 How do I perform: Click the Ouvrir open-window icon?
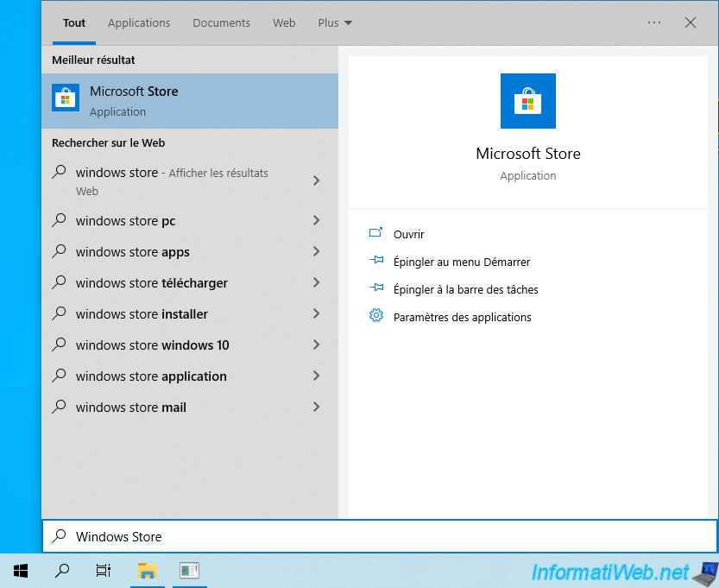(376, 232)
